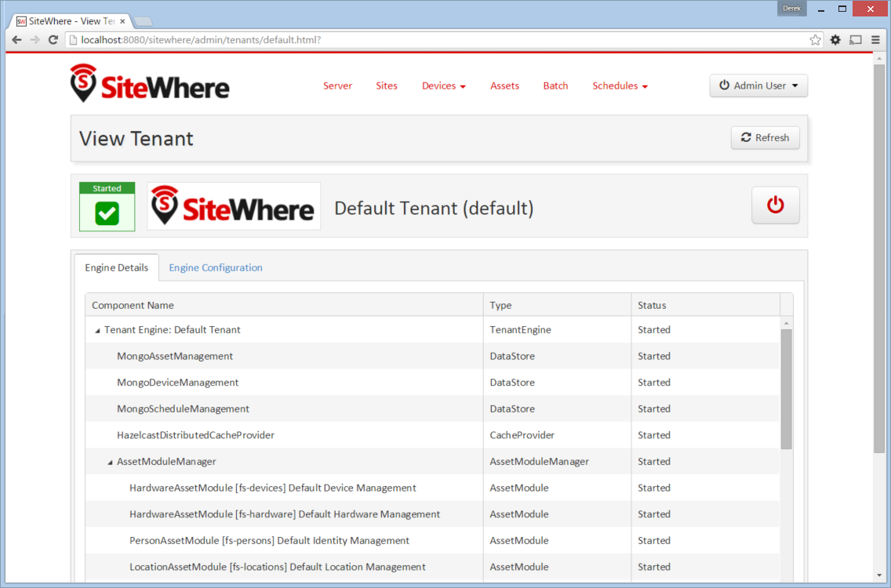
Task: Click the green Started status checkmark
Action: click(107, 213)
